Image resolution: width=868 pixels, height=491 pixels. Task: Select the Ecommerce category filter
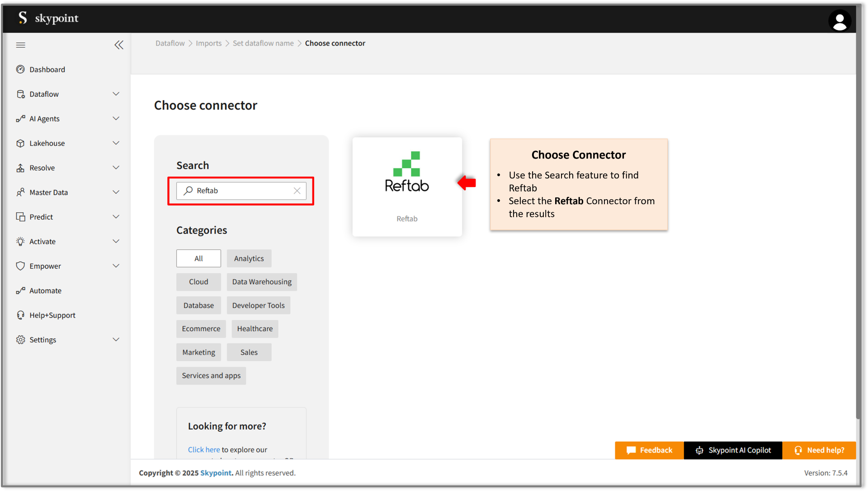(201, 328)
